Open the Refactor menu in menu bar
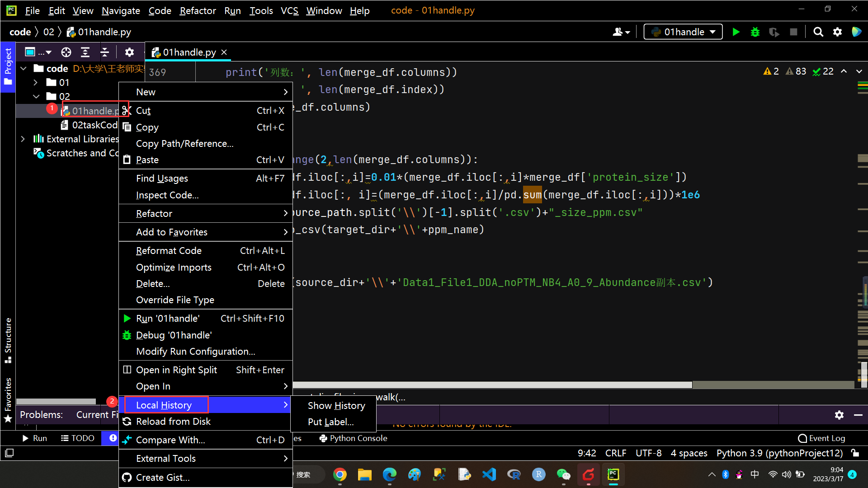The width and height of the screenshot is (868, 488). pos(198,10)
